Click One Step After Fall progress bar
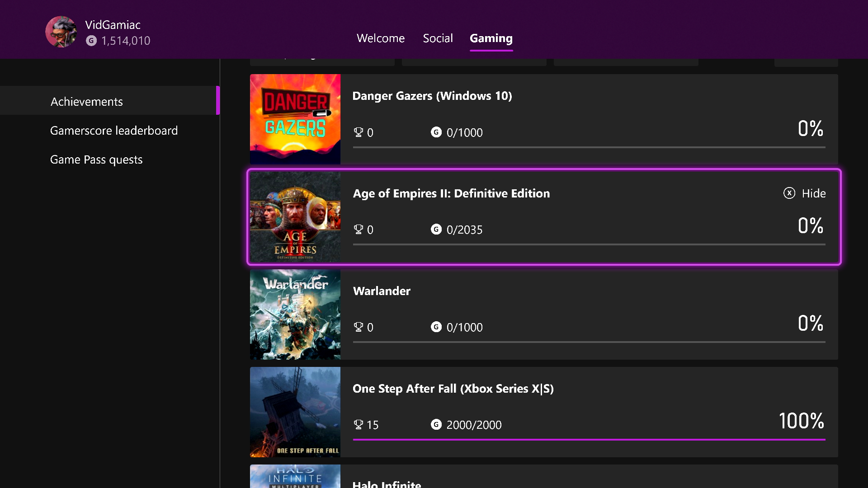Screen dimensions: 868x488 click(x=589, y=439)
